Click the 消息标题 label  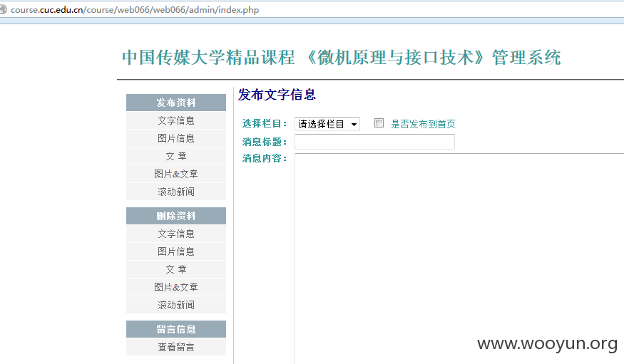265,142
